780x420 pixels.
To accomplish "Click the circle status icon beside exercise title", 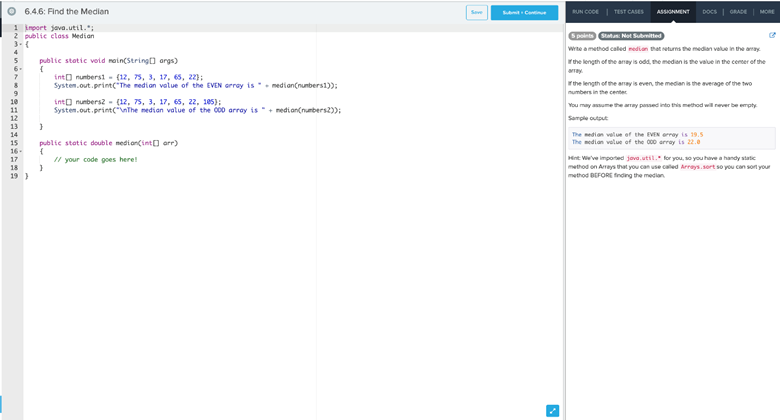I will tap(10, 11).
